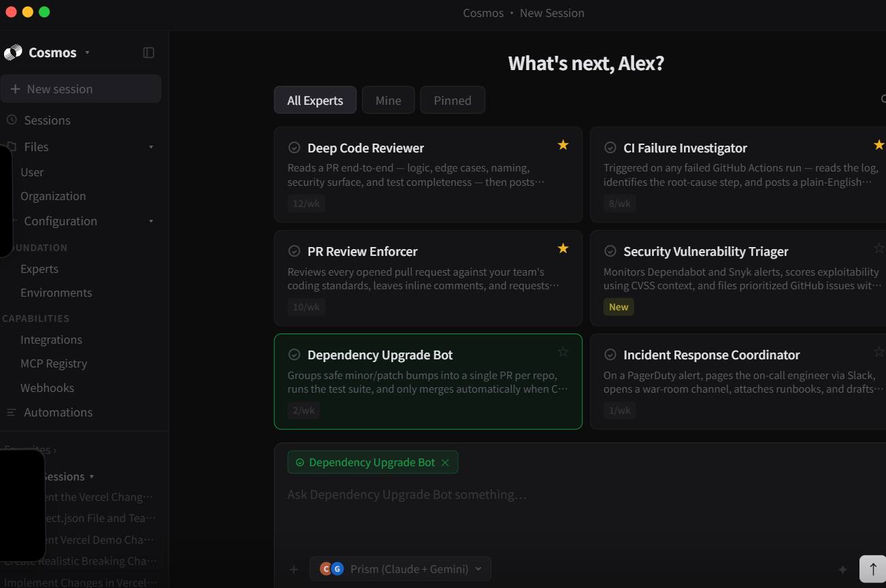Open the Prism (Claude + Gemini) model dropdown

click(x=400, y=569)
